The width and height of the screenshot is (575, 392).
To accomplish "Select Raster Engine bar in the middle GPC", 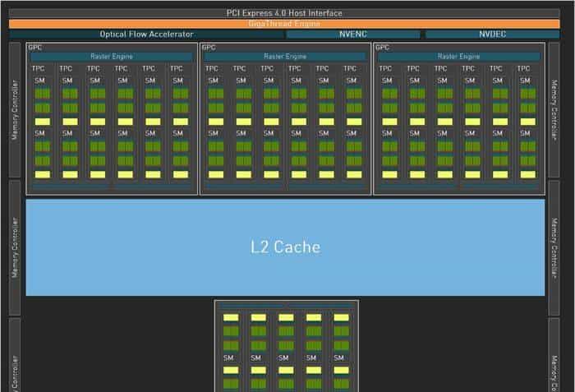I will click(286, 57).
